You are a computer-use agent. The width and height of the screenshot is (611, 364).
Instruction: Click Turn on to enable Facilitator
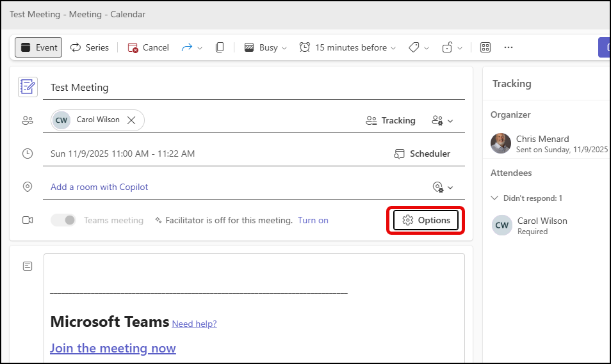313,220
